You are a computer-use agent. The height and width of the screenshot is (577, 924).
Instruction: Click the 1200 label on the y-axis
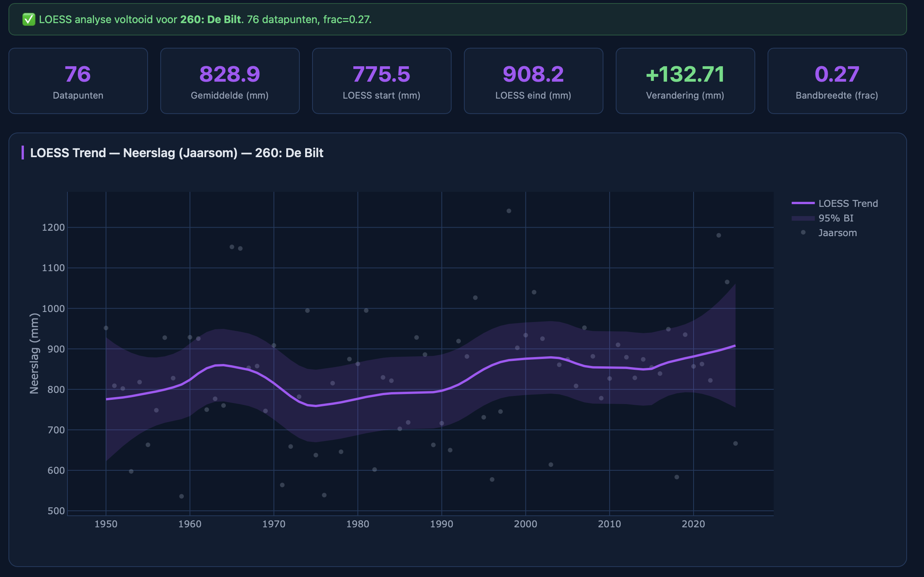click(53, 227)
